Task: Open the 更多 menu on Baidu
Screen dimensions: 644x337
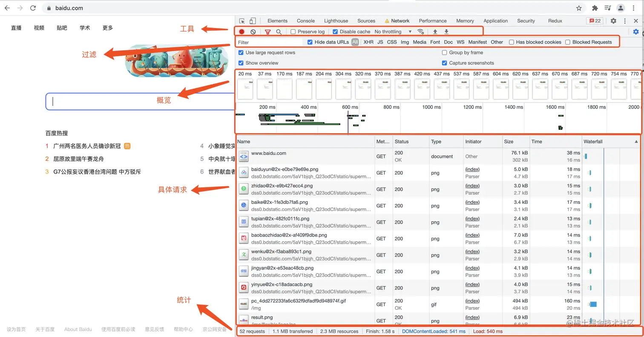Action: [108, 28]
